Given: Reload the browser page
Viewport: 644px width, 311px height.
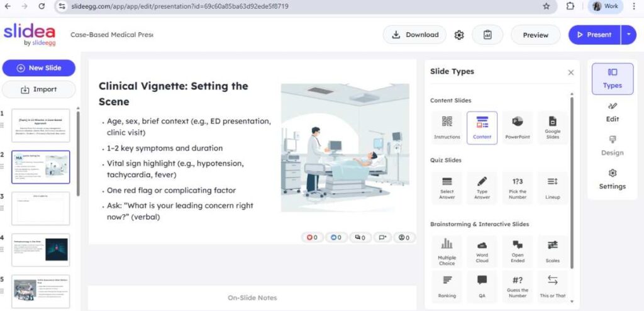Looking at the screenshot, I should pos(42,6).
